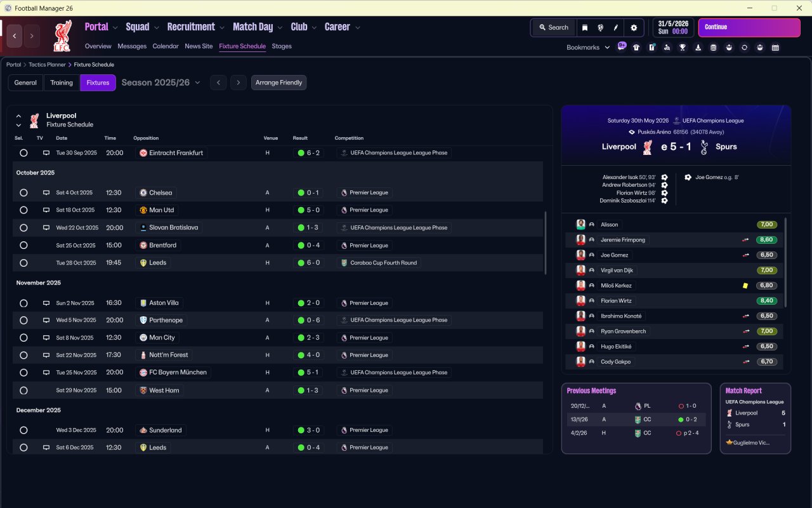Go to next season with right arrow
Screen dimensions: 812x508
point(239,83)
